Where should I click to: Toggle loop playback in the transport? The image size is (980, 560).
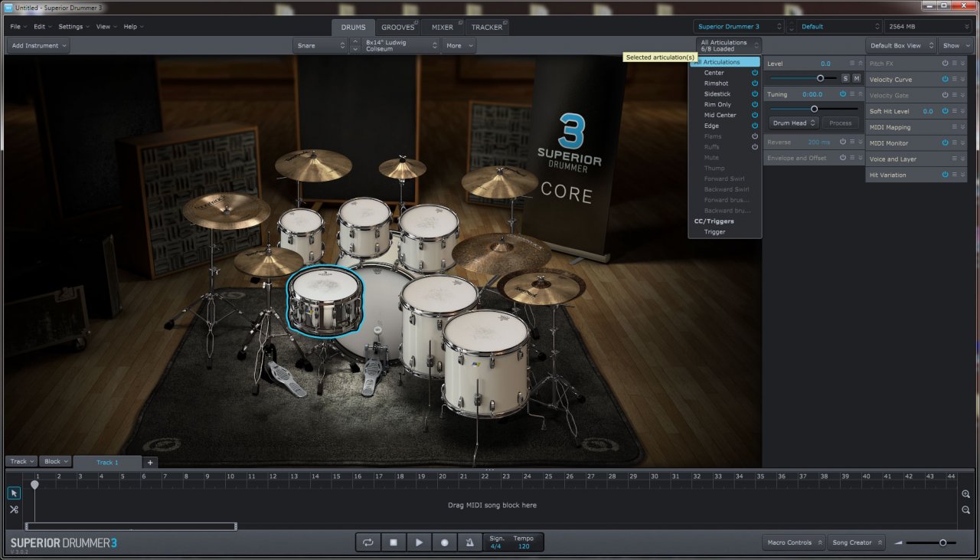tap(368, 542)
